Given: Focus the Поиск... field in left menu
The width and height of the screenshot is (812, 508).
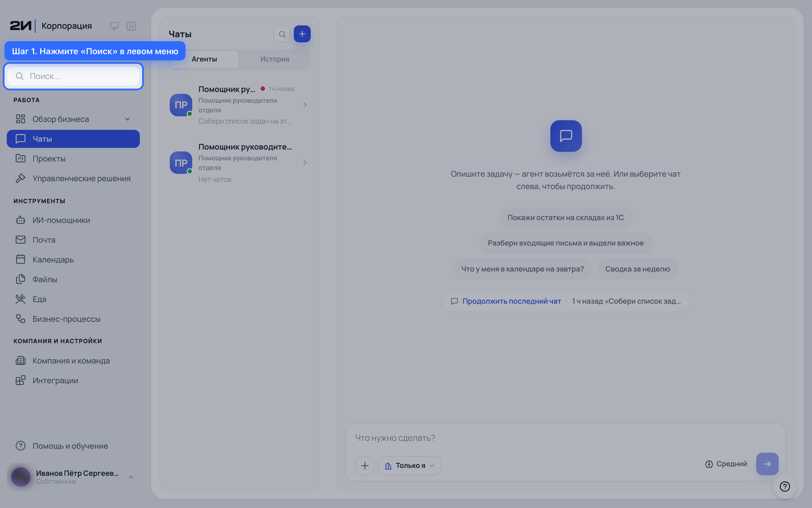Looking at the screenshot, I should point(73,76).
